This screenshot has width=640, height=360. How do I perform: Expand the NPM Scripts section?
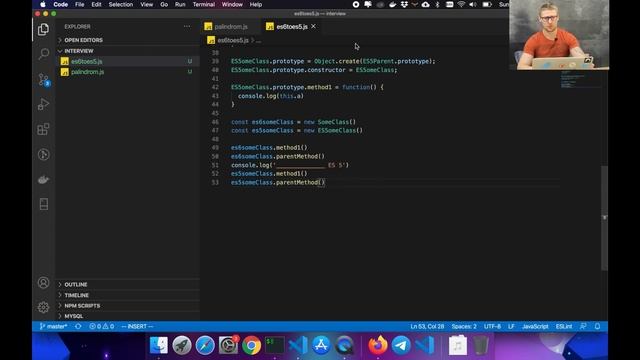pos(127,306)
